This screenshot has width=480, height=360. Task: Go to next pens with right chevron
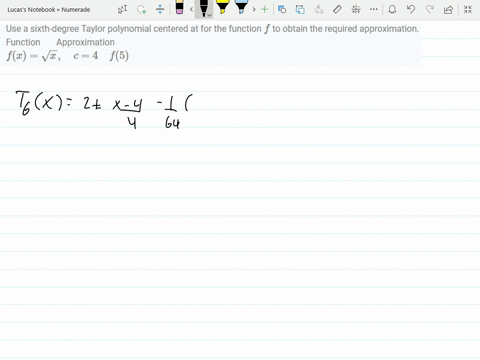254,9
